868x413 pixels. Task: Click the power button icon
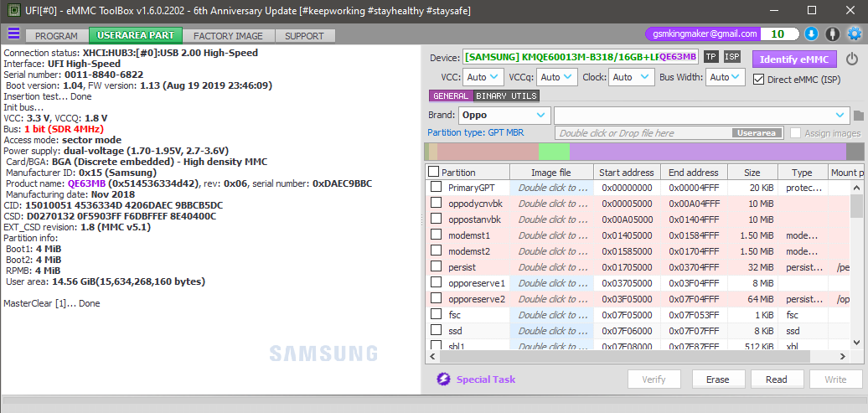tap(853, 58)
